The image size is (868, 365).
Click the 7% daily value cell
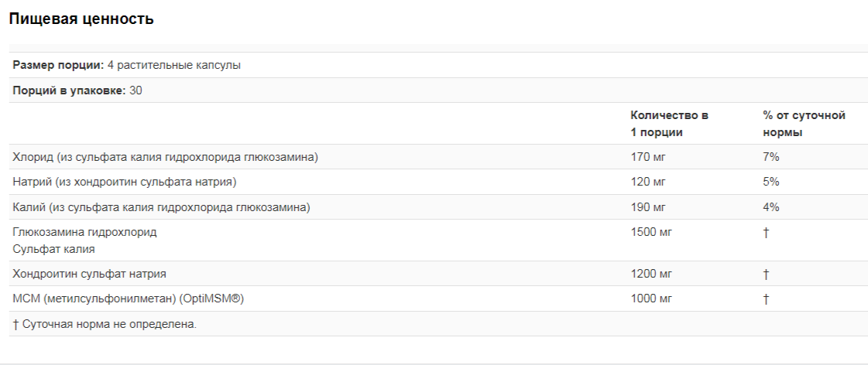pos(770,157)
